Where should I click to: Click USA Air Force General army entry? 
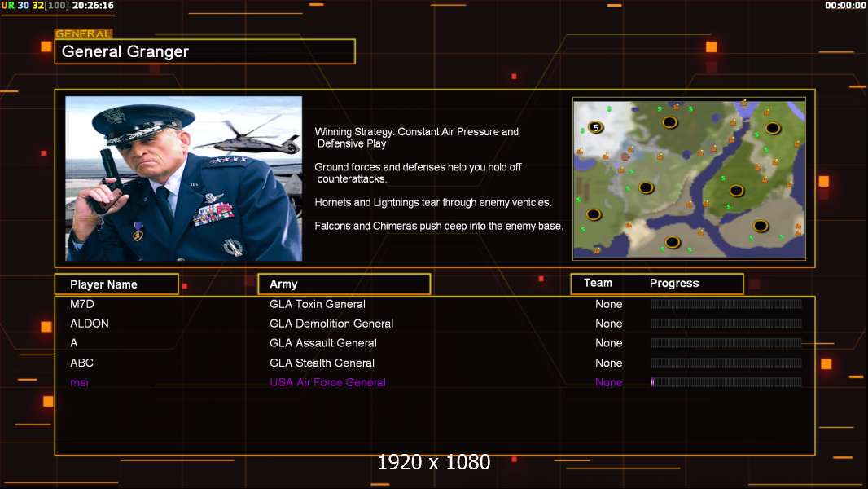[x=327, y=383]
